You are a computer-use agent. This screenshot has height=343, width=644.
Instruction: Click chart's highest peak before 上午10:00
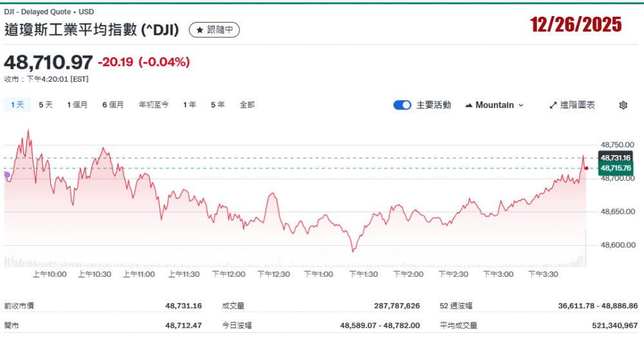click(28, 131)
